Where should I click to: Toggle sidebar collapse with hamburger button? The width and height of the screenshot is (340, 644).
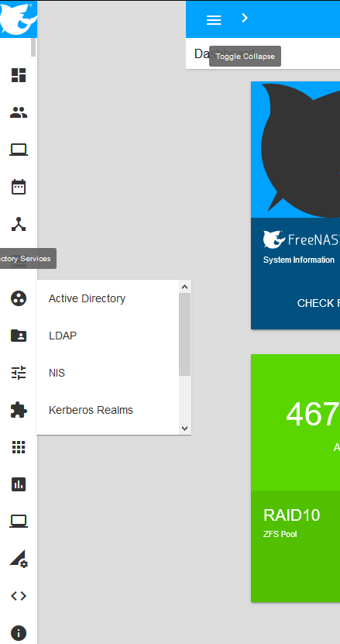coord(214,19)
